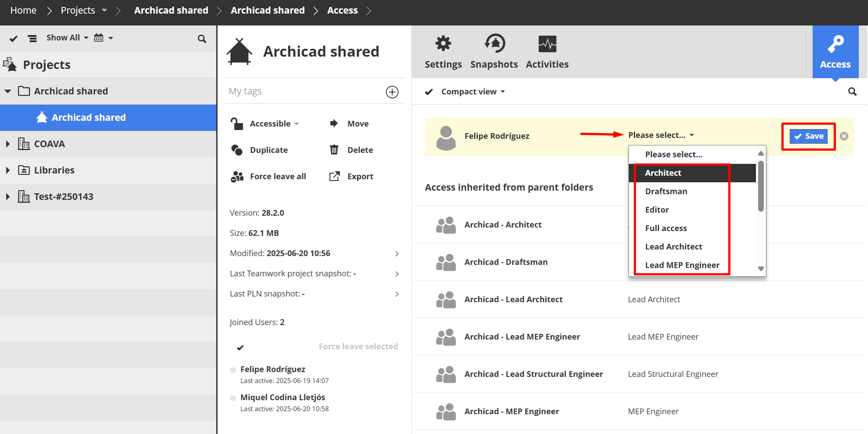Click Archicad - Lead Structural Engineer group icon

point(446,374)
